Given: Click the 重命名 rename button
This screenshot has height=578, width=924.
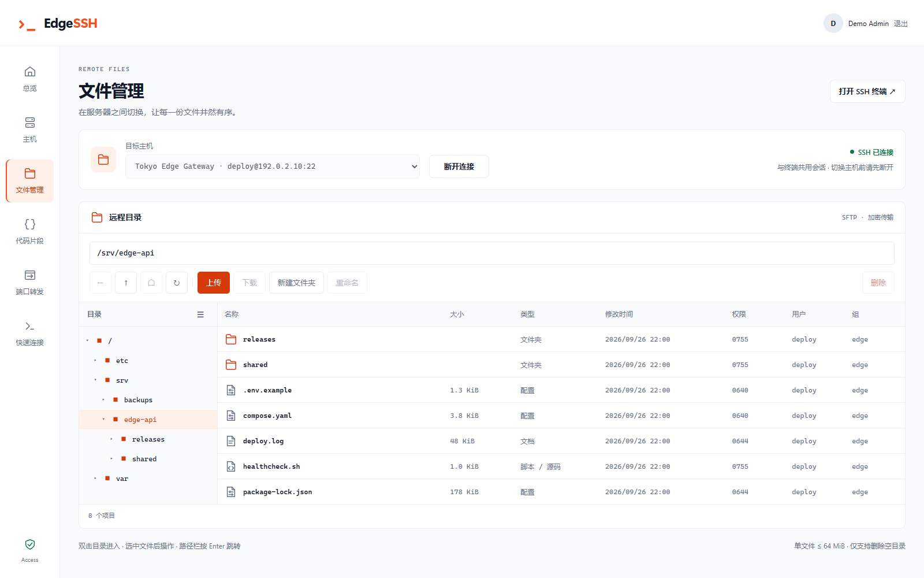Looking at the screenshot, I should point(347,283).
